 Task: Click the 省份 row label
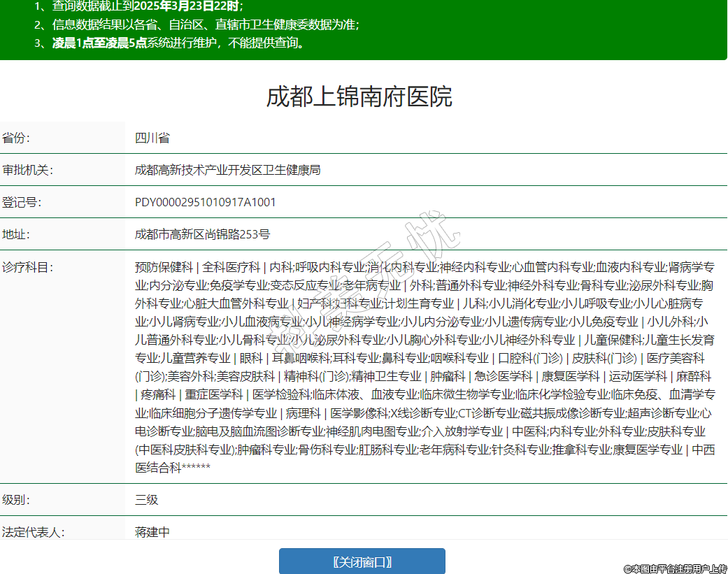17,138
